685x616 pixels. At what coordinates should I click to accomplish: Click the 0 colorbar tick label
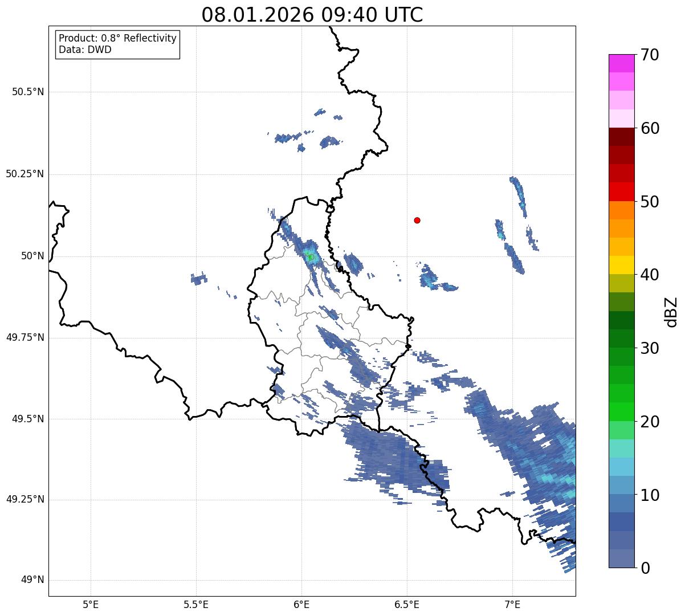[645, 568]
